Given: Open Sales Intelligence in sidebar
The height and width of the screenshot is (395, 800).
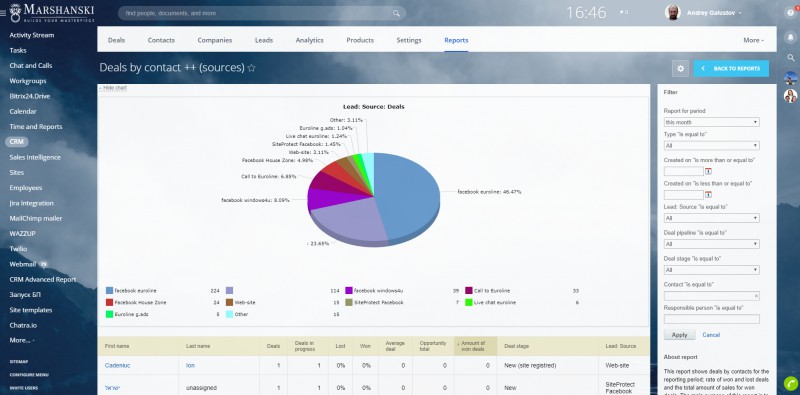Looking at the screenshot, I should point(35,158).
